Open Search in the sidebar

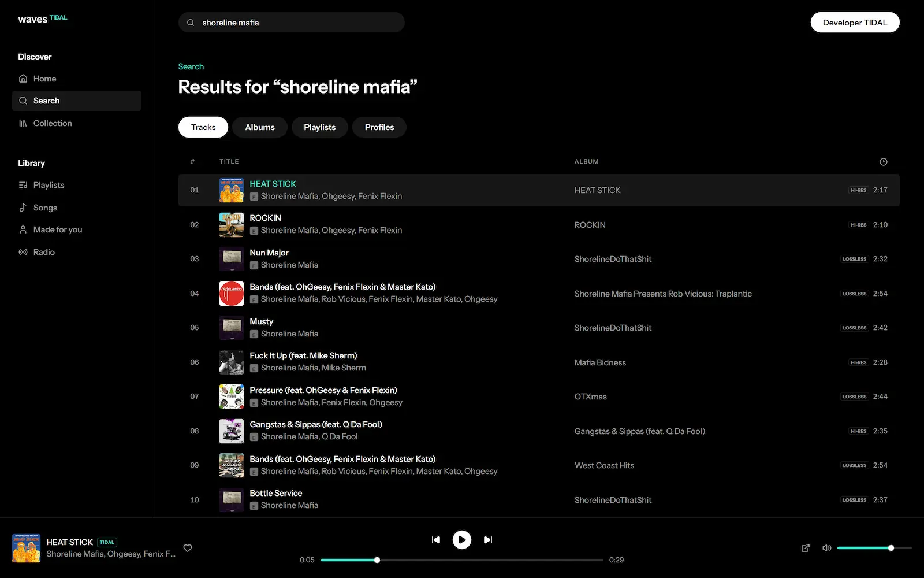pyautogui.click(x=77, y=101)
